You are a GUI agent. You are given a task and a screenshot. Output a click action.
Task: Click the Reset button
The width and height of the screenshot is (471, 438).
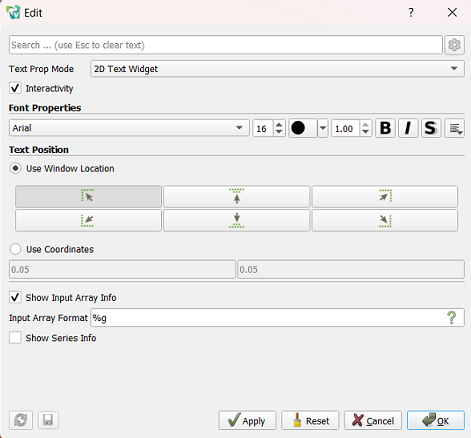pos(310,420)
